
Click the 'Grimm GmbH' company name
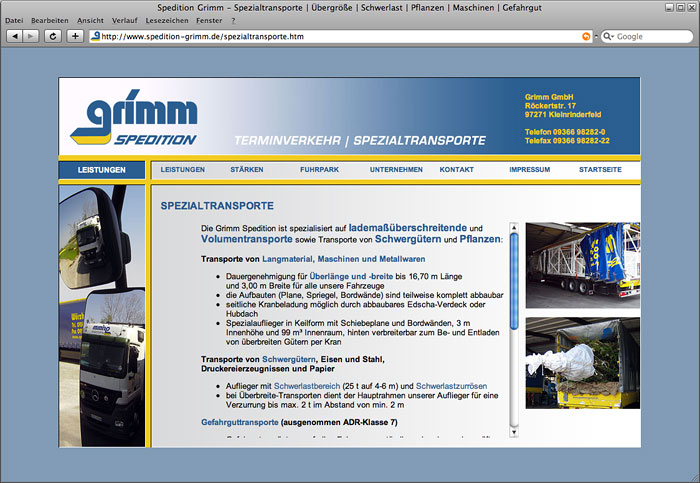549,97
